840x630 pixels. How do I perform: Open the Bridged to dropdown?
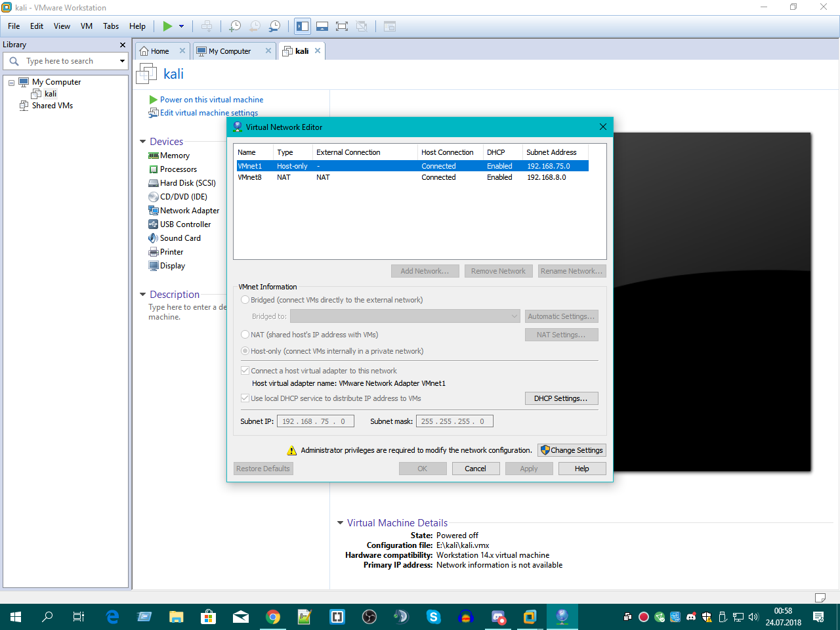coord(405,316)
